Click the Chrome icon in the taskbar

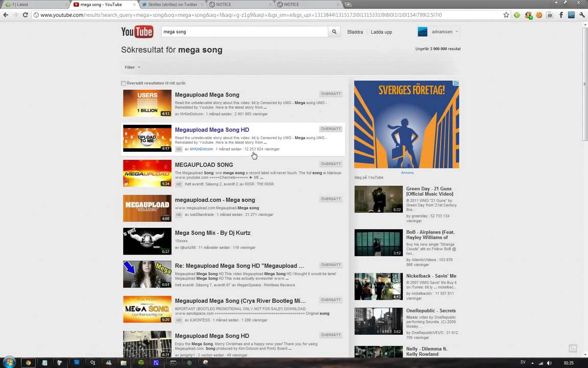click(x=28, y=363)
